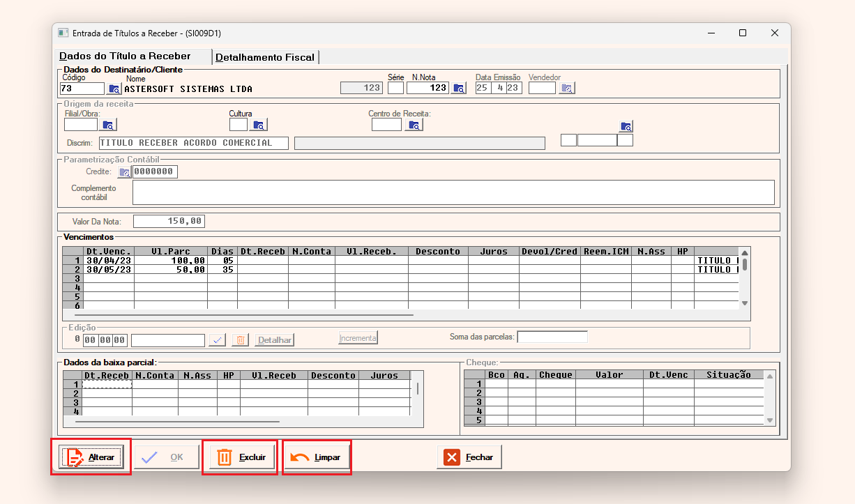Click the Discrim field with TITULO RECEBER text
Image resolution: width=855 pixels, height=504 pixels.
point(194,143)
